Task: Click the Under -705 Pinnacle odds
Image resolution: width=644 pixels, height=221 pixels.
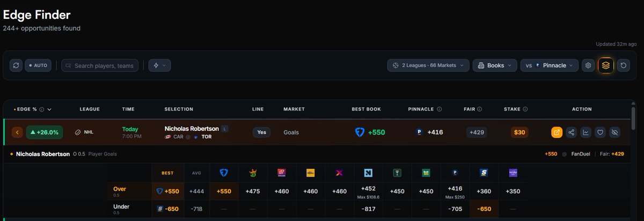Action: coord(455,209)
